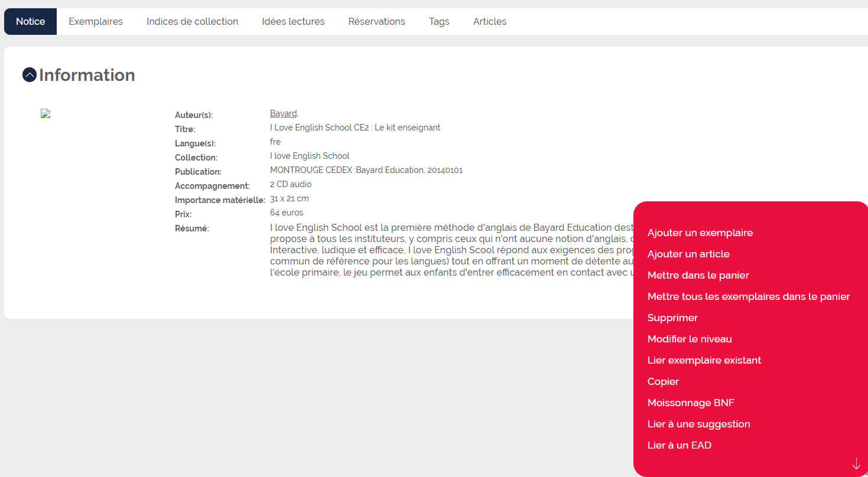This screenshot has width=868, height=477.
Task: Click the language value fre
Action: (275, 142)
